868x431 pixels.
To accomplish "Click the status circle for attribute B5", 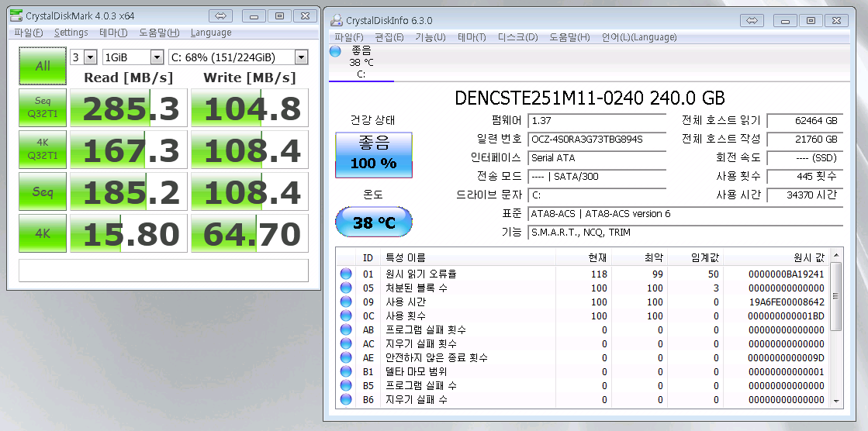I will [x=346, y=385].
